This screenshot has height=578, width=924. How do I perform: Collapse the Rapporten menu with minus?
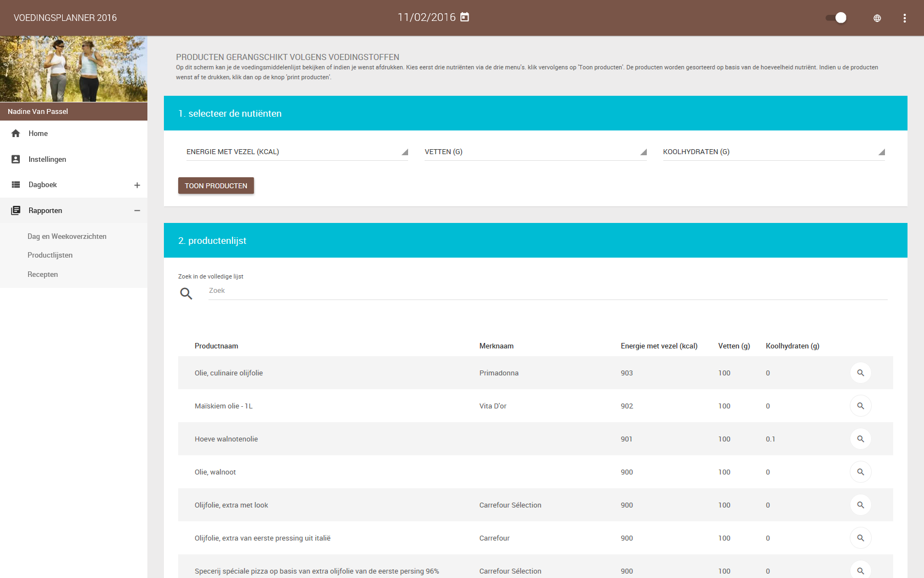coord(137,210)
